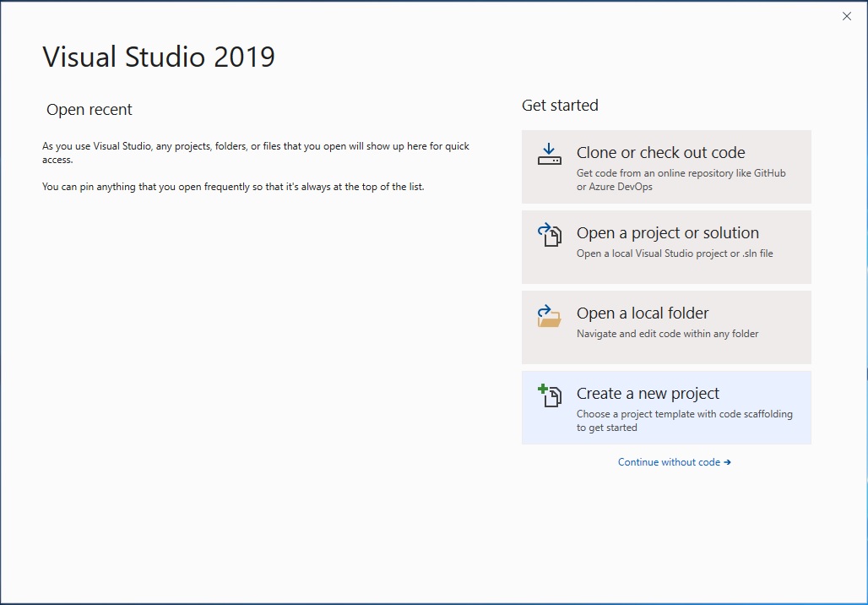Click 'Choose a project template' description
The height and width of the screenshot is (605, 868).
click(x=684, y=421)
